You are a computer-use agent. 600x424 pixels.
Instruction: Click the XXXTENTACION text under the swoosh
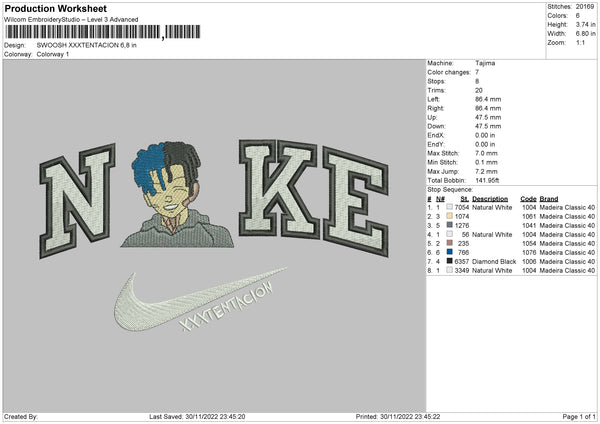click(227, 307)
